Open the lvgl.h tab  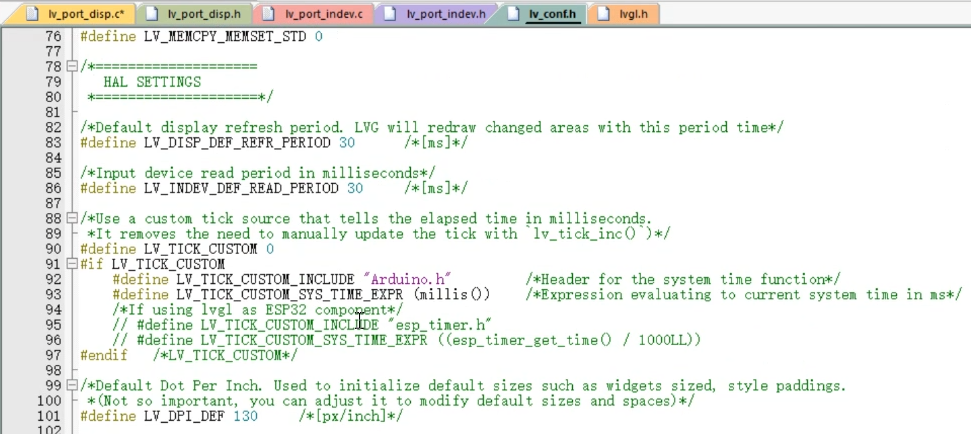(623, 14)
